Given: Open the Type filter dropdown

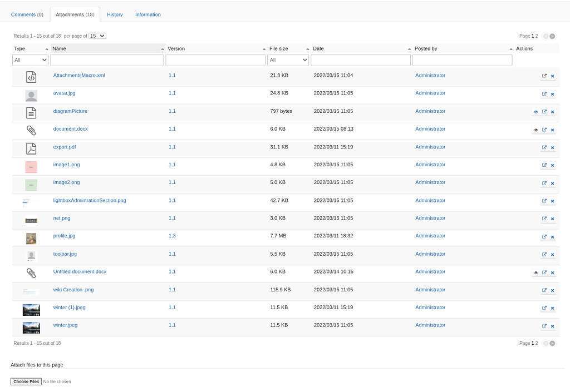Looking at the screenshot, I should 30,59.
